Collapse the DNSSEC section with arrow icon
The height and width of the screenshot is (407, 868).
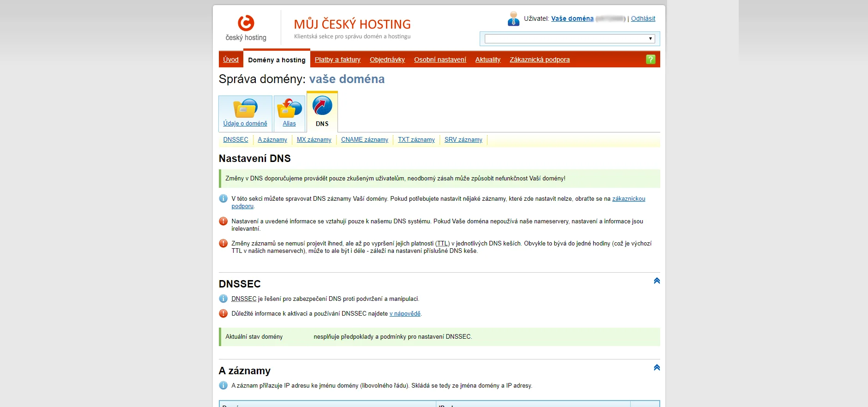657,281
